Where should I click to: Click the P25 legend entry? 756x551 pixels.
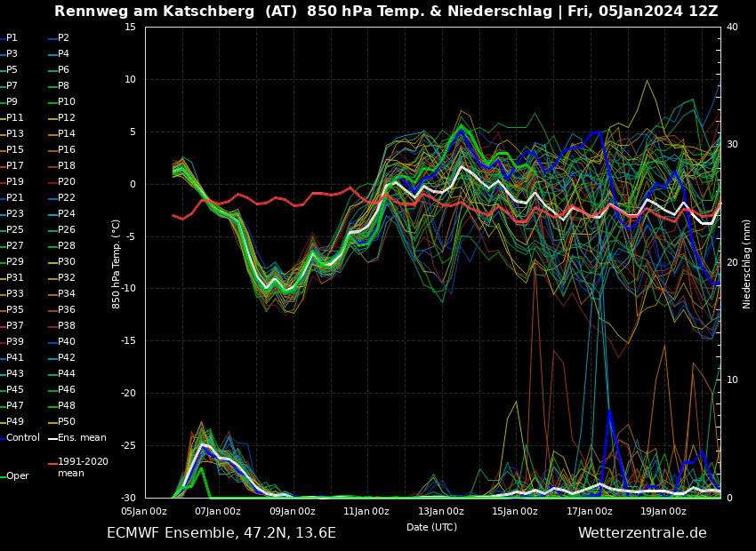click(x=15, y=230)
